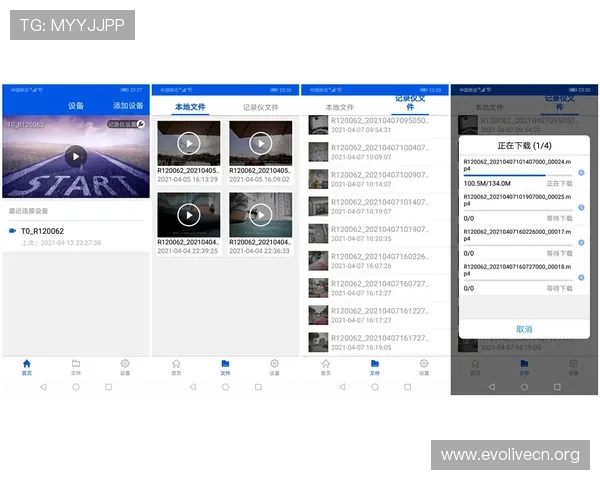This screenshot has height=480, width=600.
Task: Select 本地文件 tab on video grid screen
Action: click(x=190, y=107)
